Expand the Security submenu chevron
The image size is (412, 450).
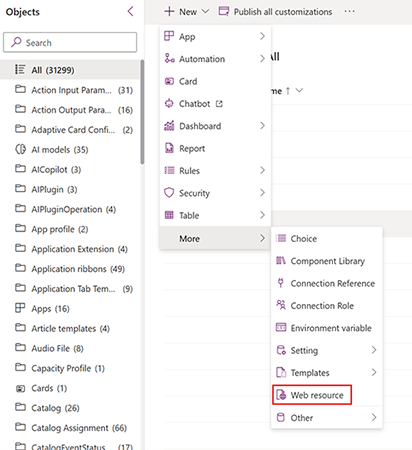tap(262, 192)
